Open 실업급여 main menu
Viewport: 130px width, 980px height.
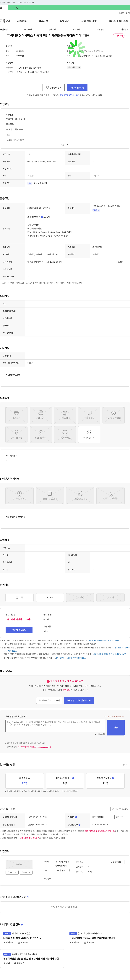tap(64, 21)
